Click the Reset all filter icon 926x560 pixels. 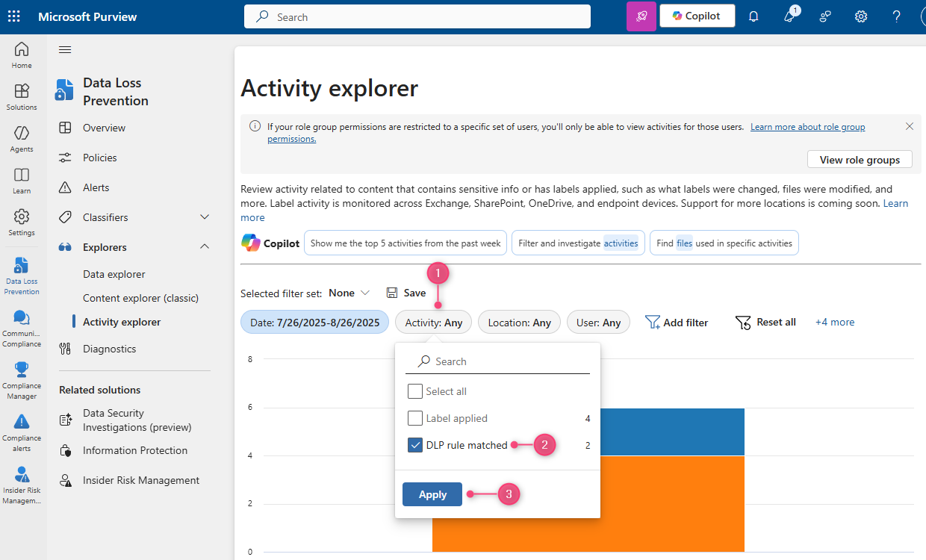743,322
